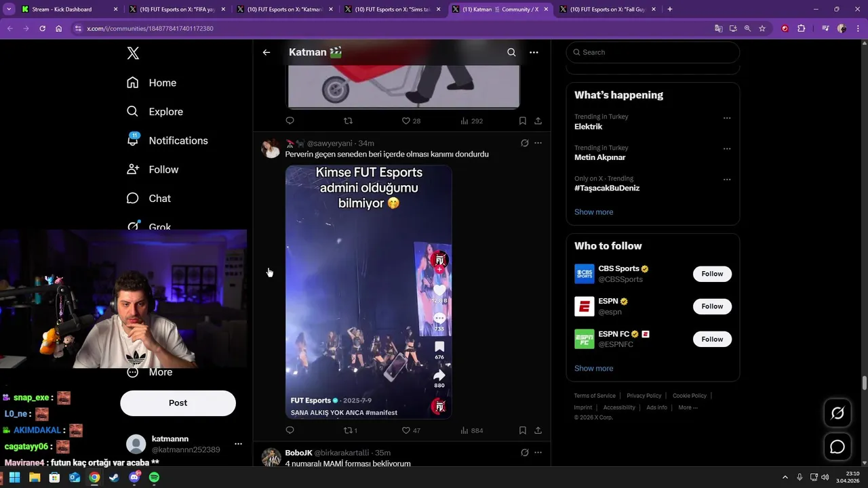This screenshot has width=868, height=488.
Task: Open the katmannn account switcher dots
Action: pos(238,444)
